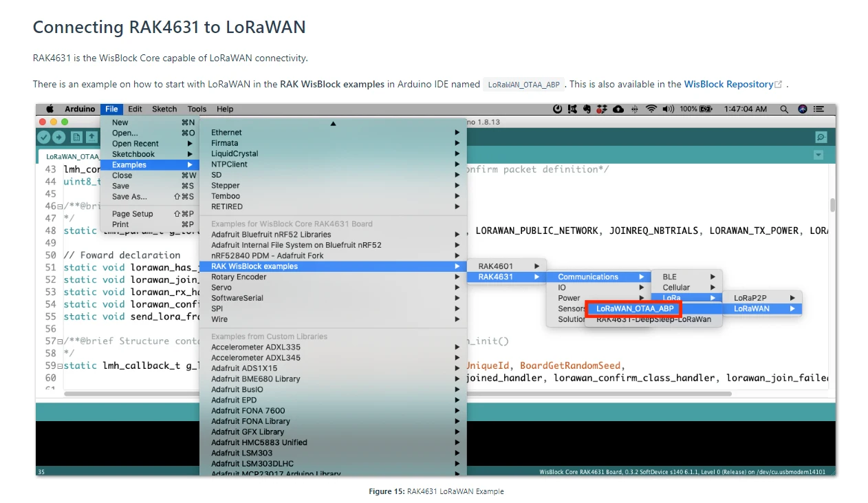868x503 pixels.
Task: Expand the RAK4601 submenu
Action: (x=506, y=266)
